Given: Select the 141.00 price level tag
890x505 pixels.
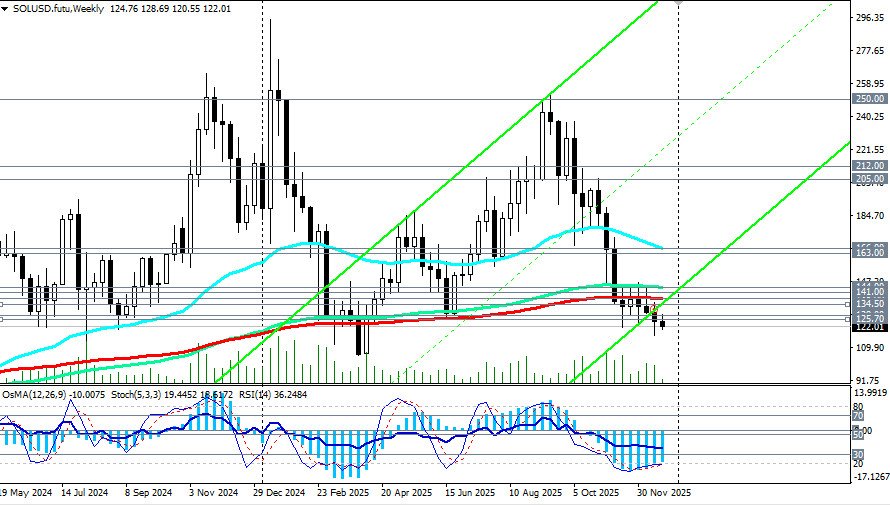Looking at the screenshot, I should tap(868, 292).
